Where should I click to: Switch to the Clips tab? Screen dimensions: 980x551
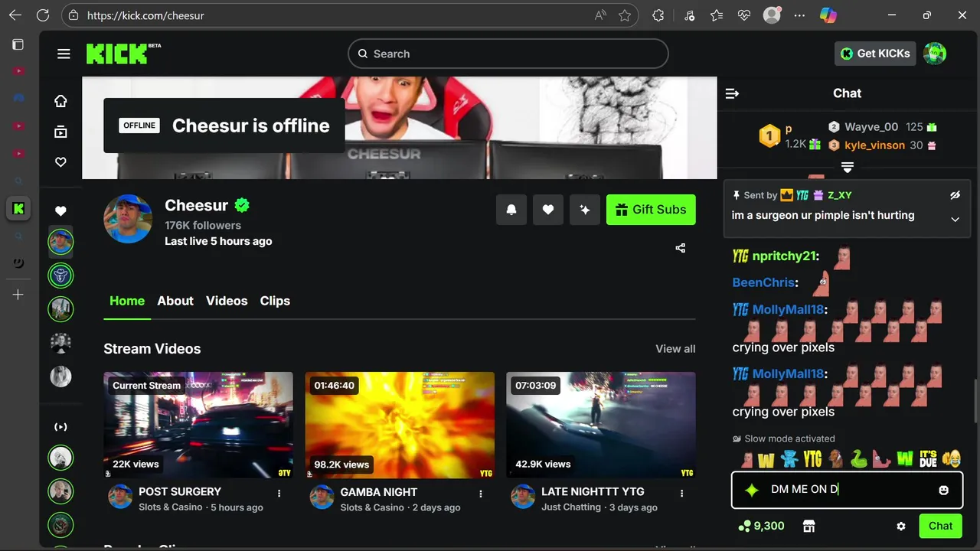275,301
